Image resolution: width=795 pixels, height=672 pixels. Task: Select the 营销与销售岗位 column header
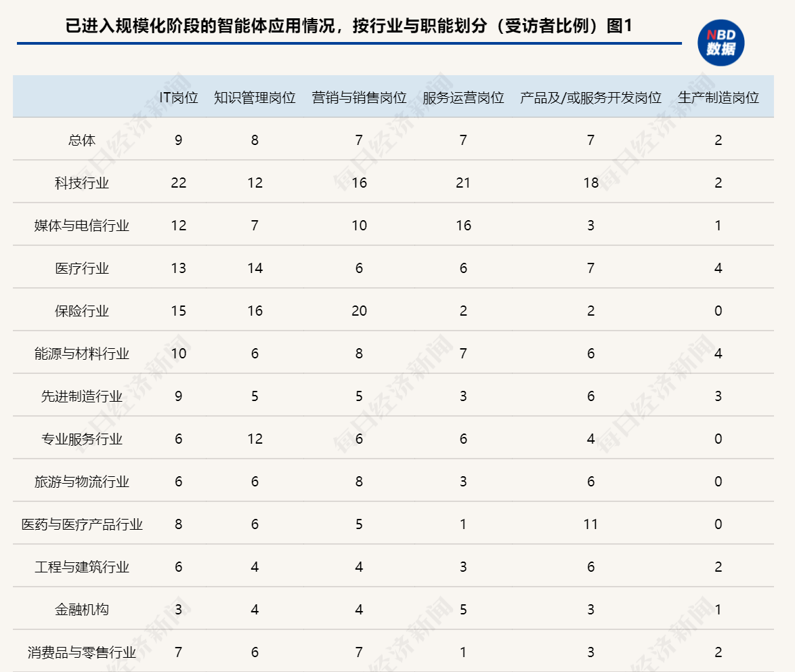point(359,98)
